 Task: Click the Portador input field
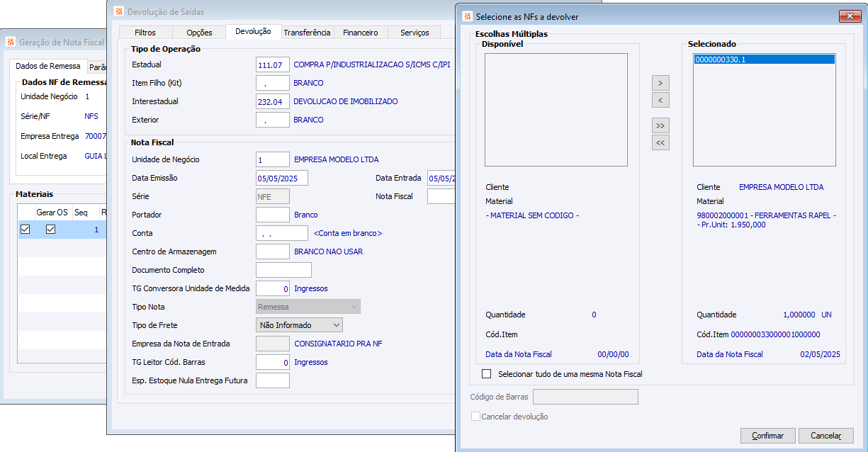(x=272, y=215)
